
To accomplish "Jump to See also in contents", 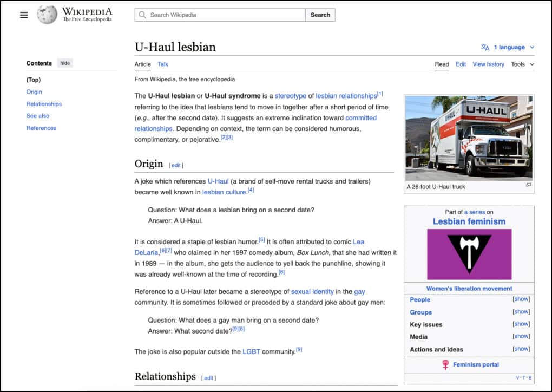I will click(x=38, y=116).
